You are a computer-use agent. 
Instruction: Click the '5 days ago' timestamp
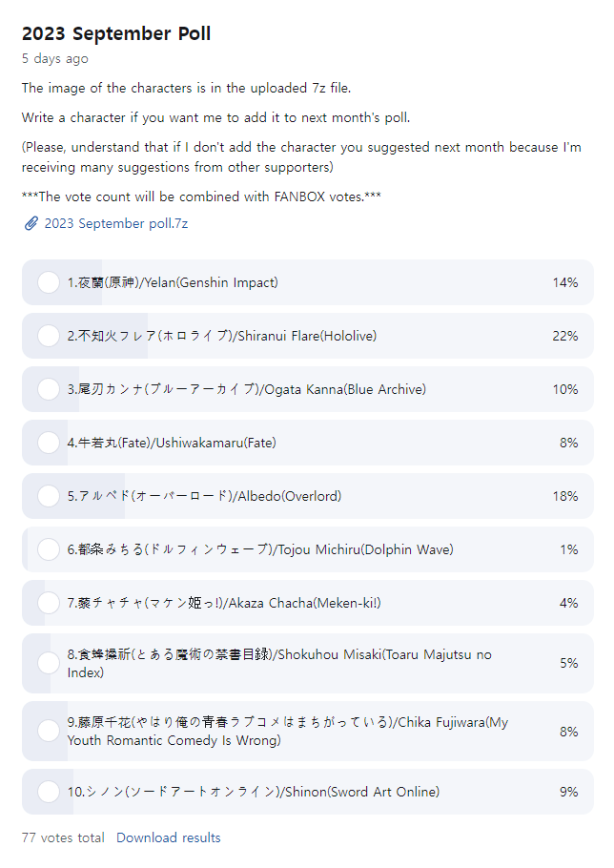pos(55,58)
